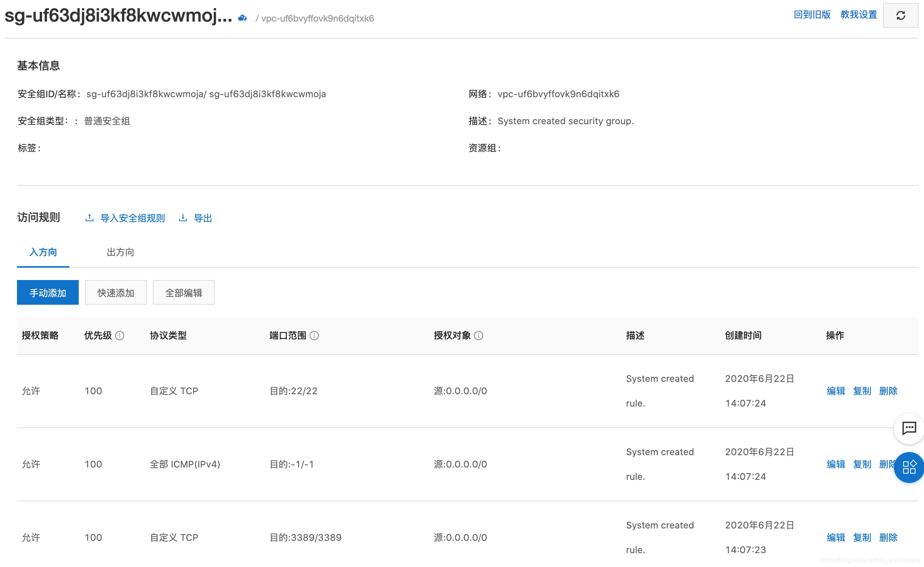Click the 手动添加 button
924x567 pixels.
click(x=47, y=292)
